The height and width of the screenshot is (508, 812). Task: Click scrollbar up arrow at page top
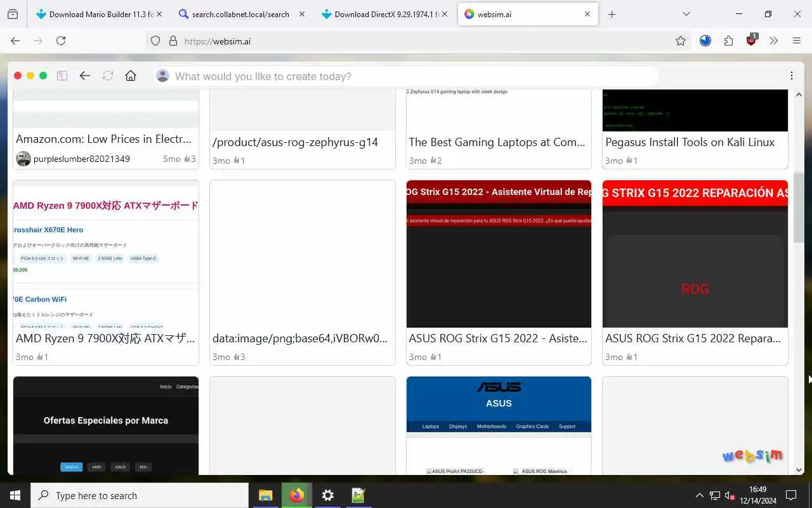799,95
